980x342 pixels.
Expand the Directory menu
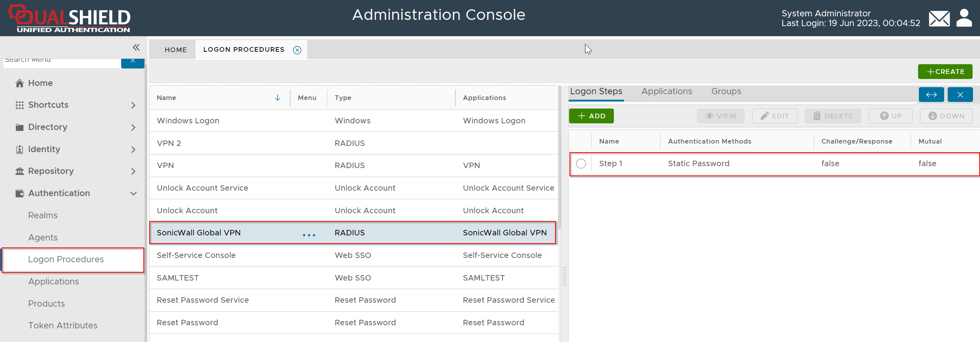133,127
